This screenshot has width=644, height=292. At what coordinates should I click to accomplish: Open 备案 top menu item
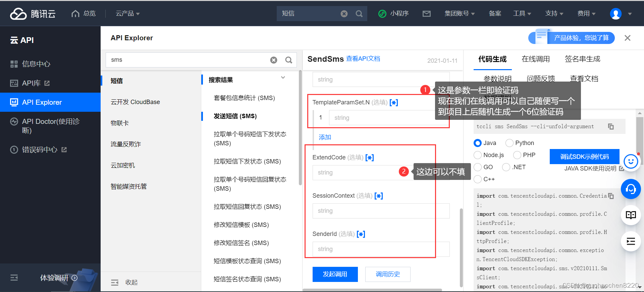click(x=495, y=13)
